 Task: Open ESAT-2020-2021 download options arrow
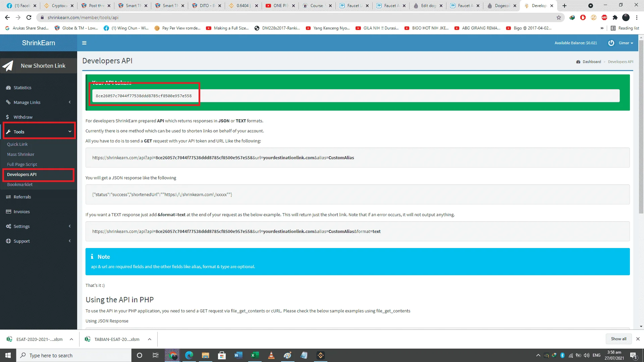coord(71,339)
